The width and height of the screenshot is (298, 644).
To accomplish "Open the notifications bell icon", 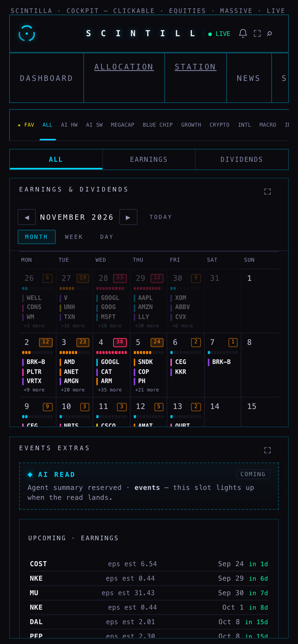I will click(243, 34).
